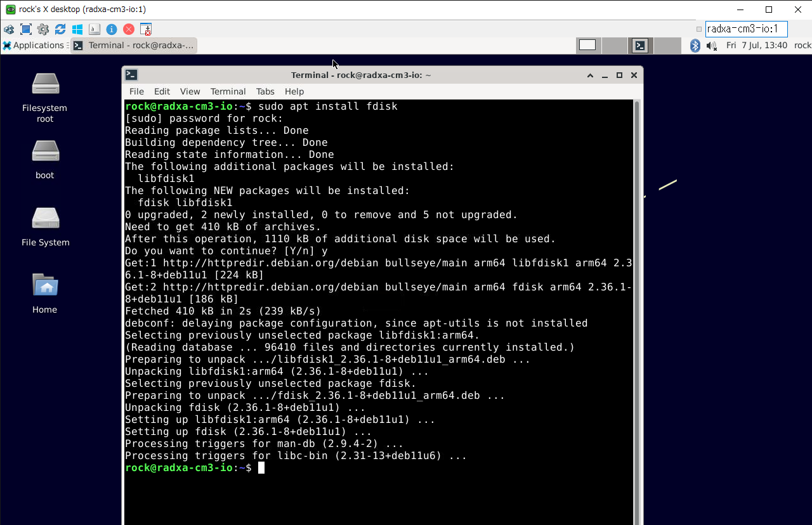Open the Home folder desktop icon
Screen dimensions: 812x525
[45, 293]
